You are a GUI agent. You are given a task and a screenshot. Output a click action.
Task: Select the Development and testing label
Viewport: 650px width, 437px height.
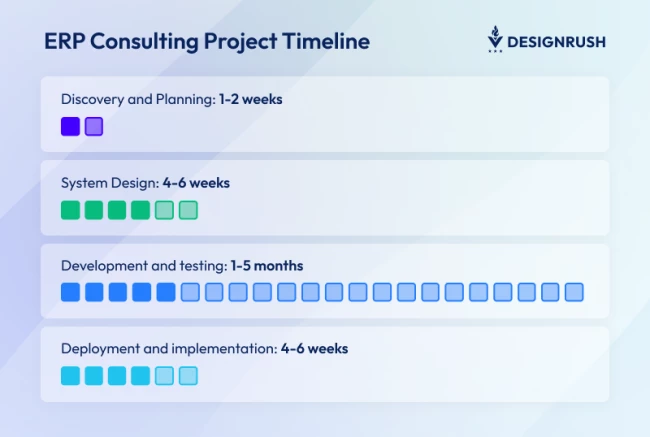[144, 266]
